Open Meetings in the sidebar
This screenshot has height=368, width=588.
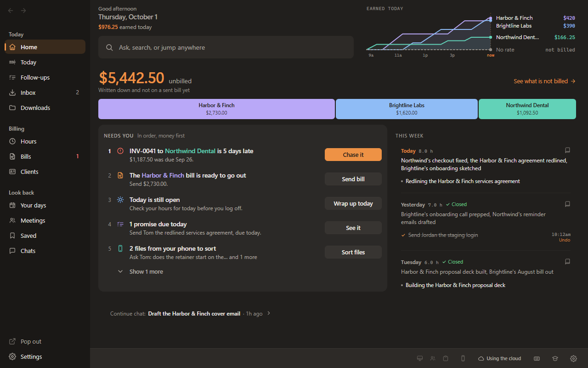coord(45,220)
